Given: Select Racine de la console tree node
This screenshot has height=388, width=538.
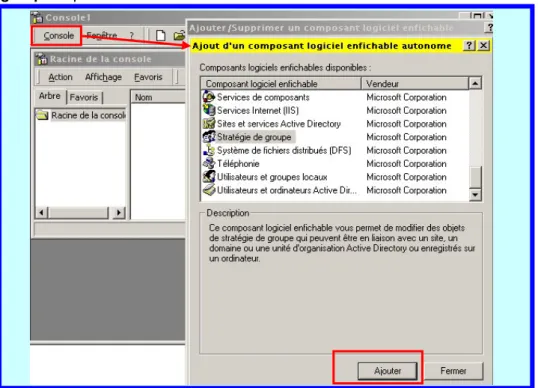Looking at the screenshot, I should (88, 115).
